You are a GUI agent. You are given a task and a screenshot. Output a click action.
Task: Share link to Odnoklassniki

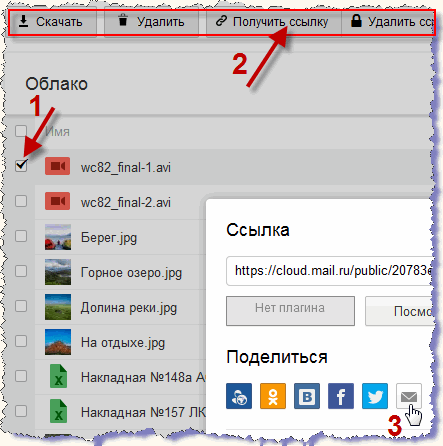(x=273, y=396)
